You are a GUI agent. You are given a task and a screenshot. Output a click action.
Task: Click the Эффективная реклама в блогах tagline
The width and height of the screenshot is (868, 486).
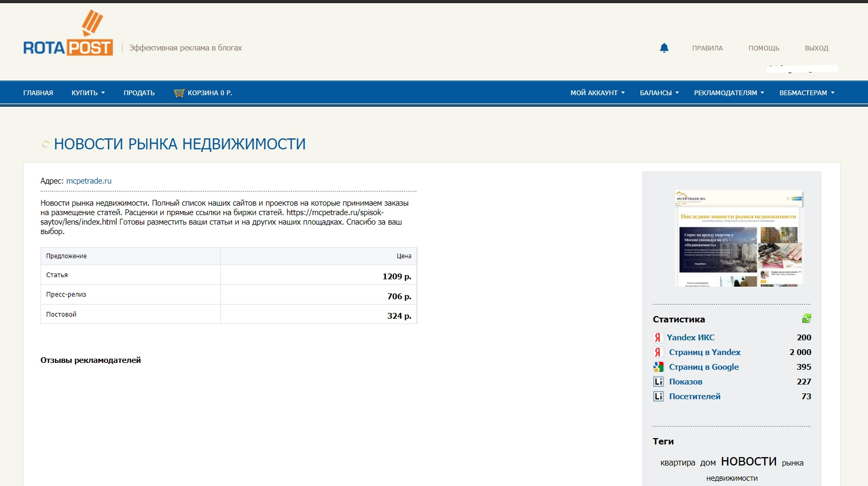pos(186,48)
